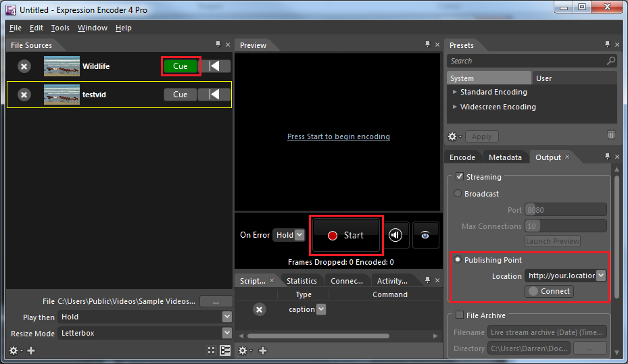
Task: Open the File menu
Action: pos(16,28)
